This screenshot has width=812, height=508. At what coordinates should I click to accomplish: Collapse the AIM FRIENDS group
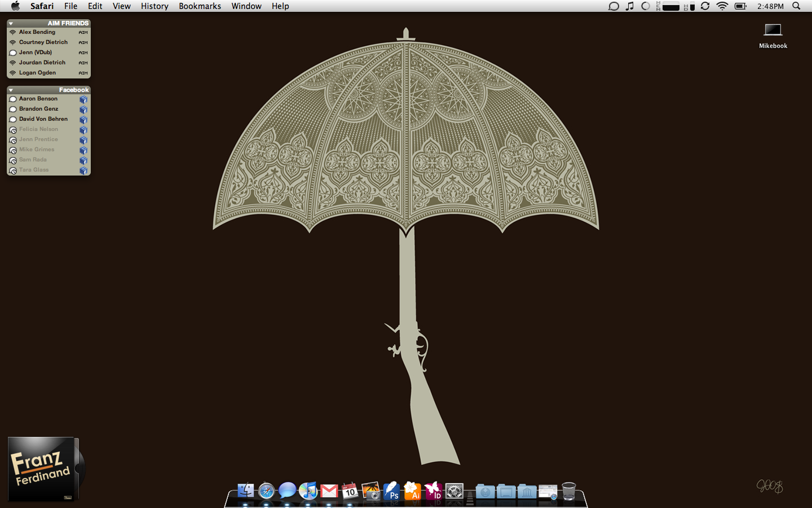pyautogui.click(x=11, y=24)
